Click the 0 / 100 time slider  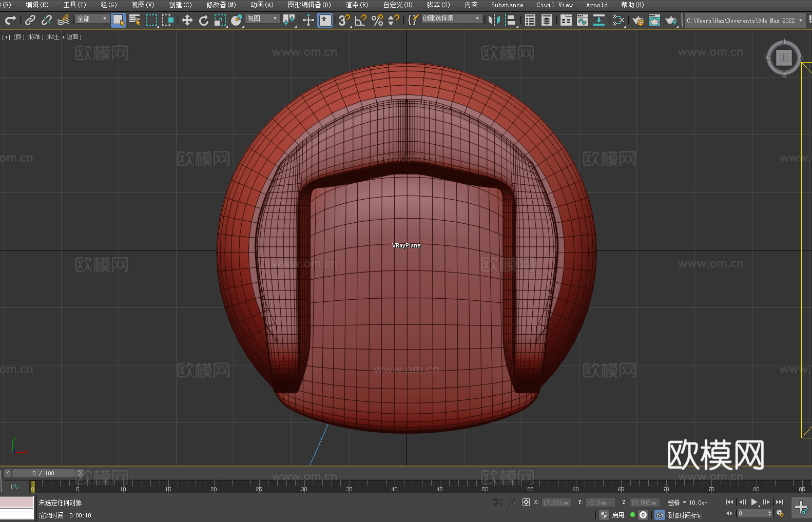44,473
